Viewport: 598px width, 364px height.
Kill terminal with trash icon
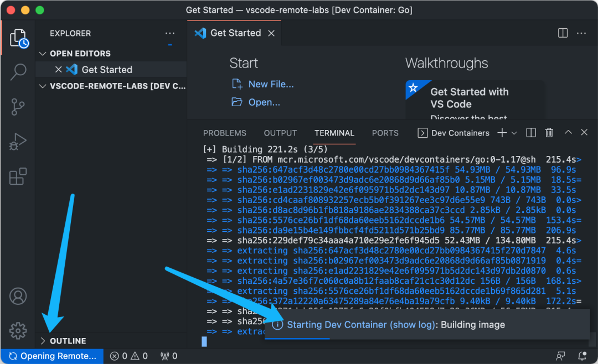click(x=549, y=133)
